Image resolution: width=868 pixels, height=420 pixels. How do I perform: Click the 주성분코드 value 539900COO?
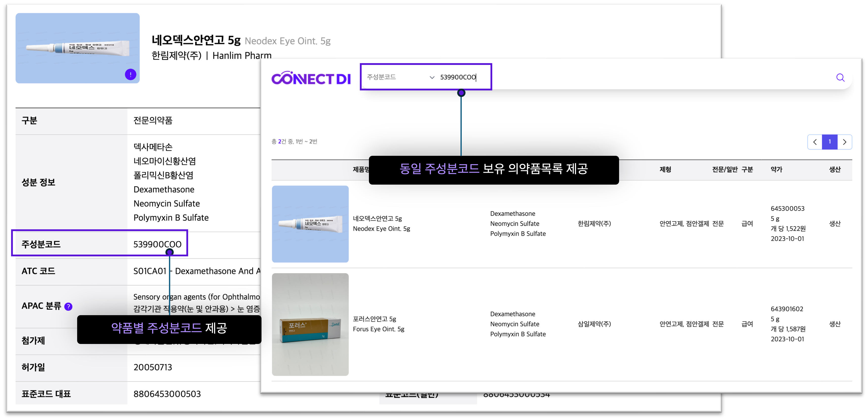click(x=157, y=244)
